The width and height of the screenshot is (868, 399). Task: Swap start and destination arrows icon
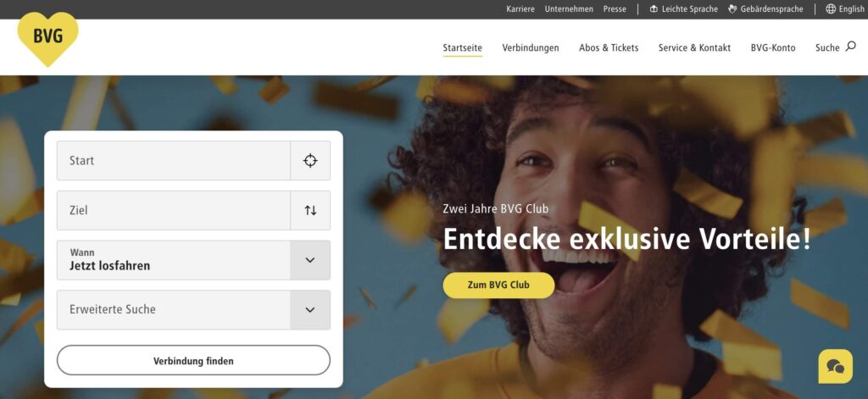(310, 210)
